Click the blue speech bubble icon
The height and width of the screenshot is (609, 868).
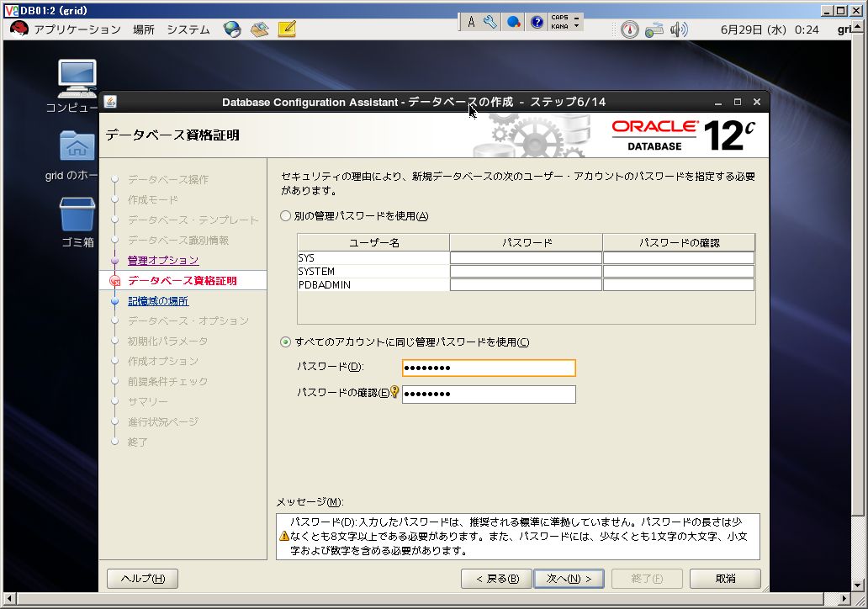514,22
